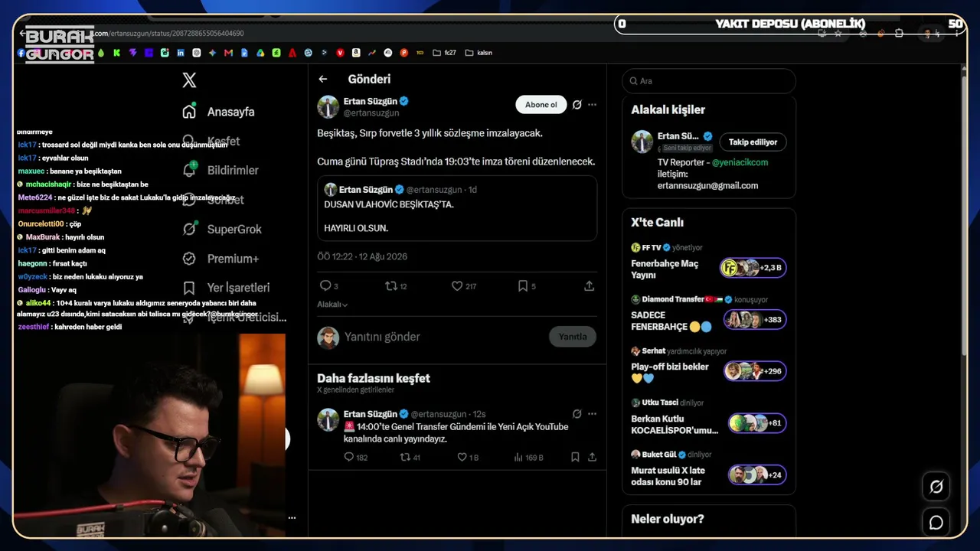
Task: Click the +2,3 B listeners avatar group
Action: coord(753,268)
